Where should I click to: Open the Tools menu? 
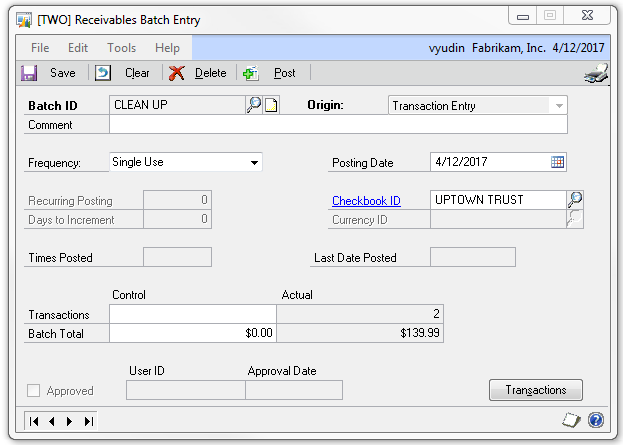tap(122, 48)
